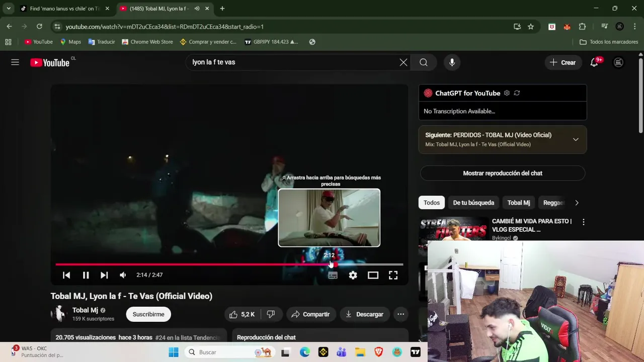Start voice search with the microphone
Image resolution: width=644 pixels, height=362 pixels.
tap(452, 62)
